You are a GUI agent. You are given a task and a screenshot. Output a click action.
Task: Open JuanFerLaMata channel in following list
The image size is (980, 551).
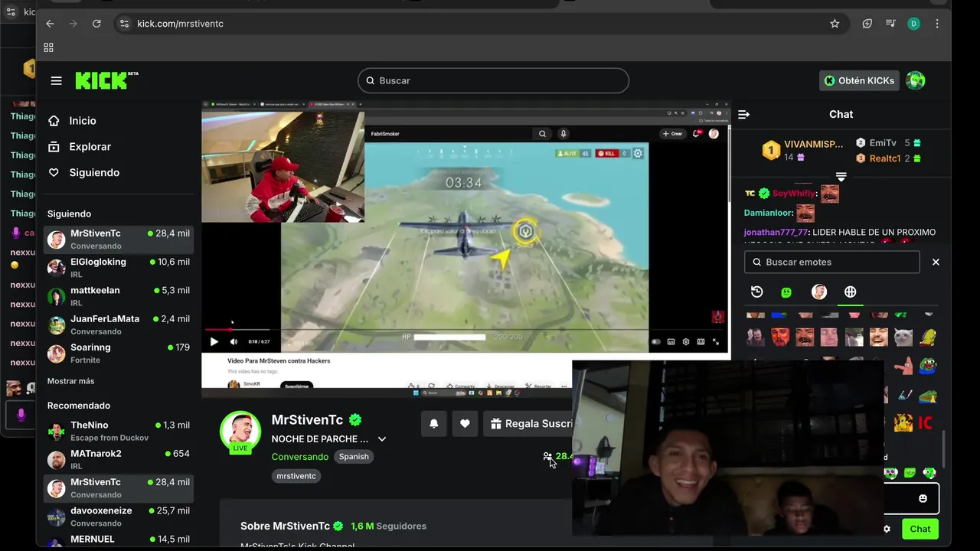(119, 324)
